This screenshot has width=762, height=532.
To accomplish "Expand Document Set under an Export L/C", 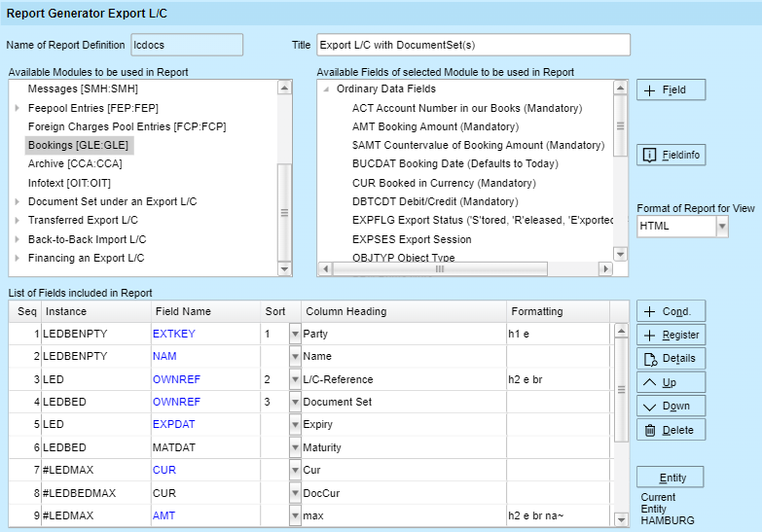I will pos(18,201).
